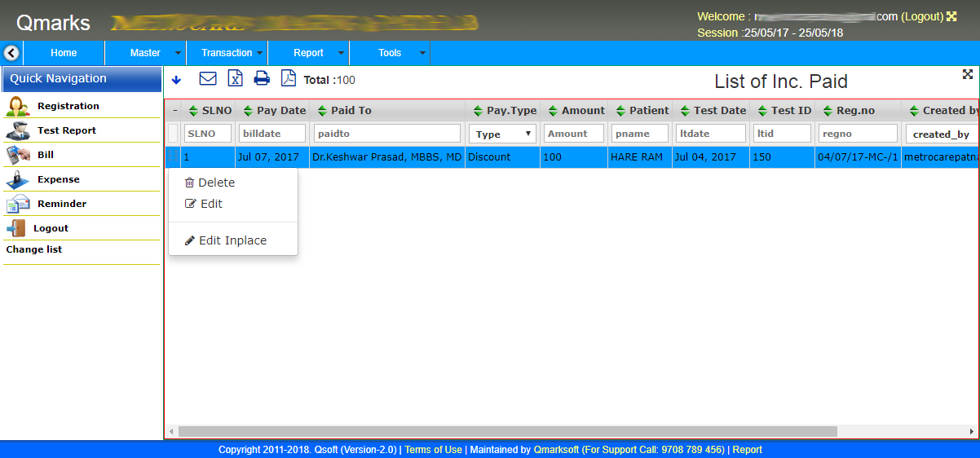The height and width of the screenshot is (458, 980).
Task: Click the Amount filter field
Action: coord(574,134)
